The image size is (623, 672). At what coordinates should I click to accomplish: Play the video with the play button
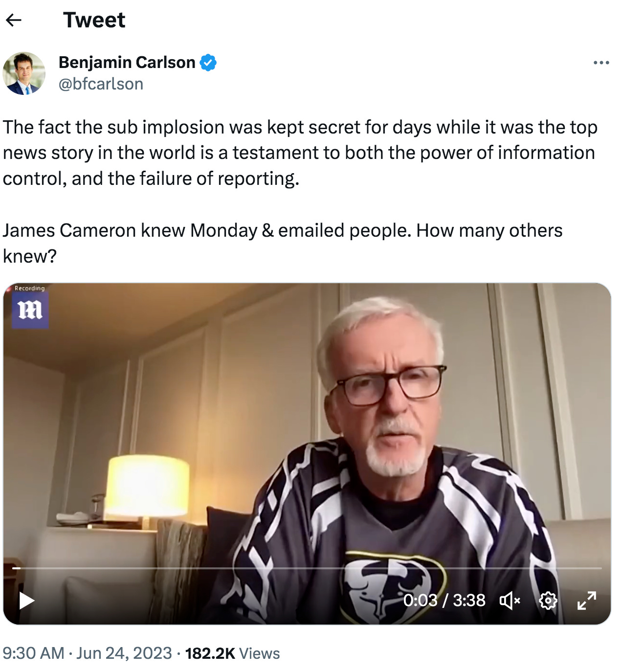coord(26,600)
